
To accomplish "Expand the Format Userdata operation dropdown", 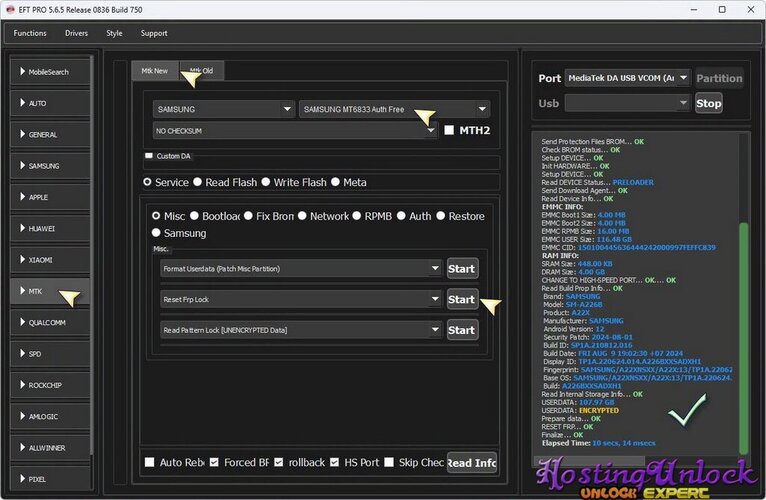I will click(x=301, y=268).
